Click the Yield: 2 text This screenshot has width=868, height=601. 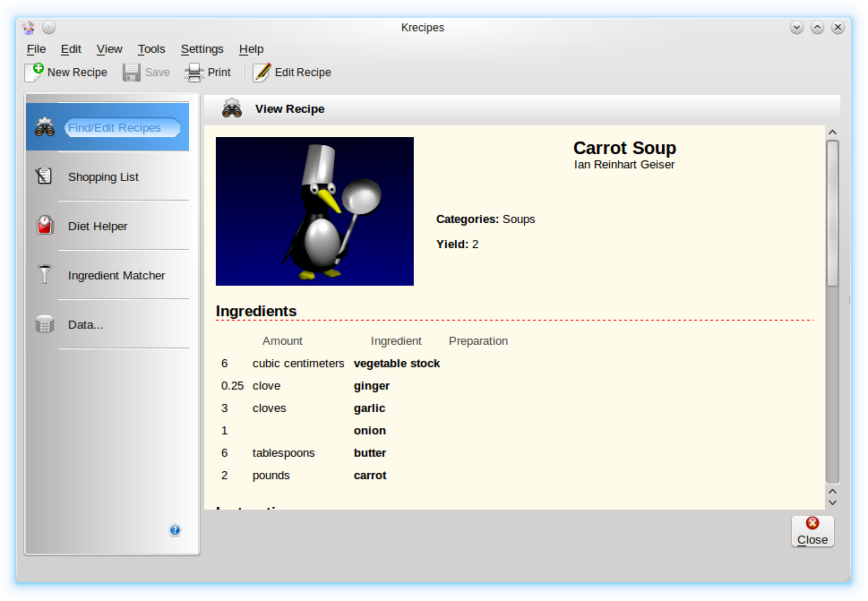(x=457, y=244)
